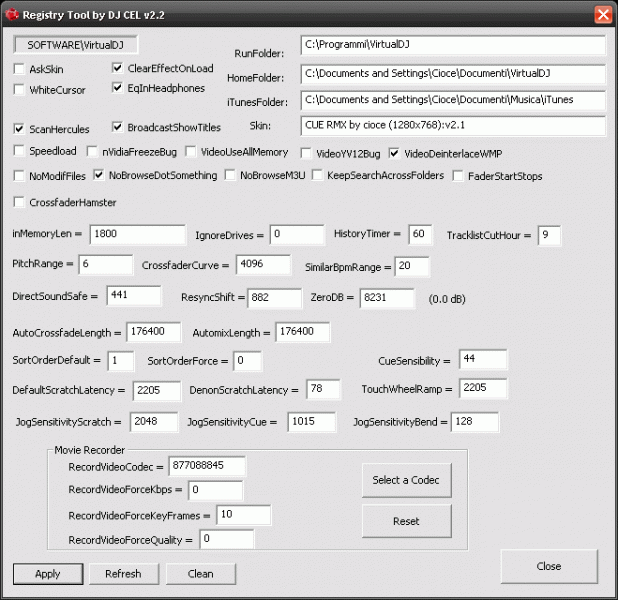Enable the NoBrowseM3U checkbox
Viewport: 618px width, 600px height.
tap(230, 175)
